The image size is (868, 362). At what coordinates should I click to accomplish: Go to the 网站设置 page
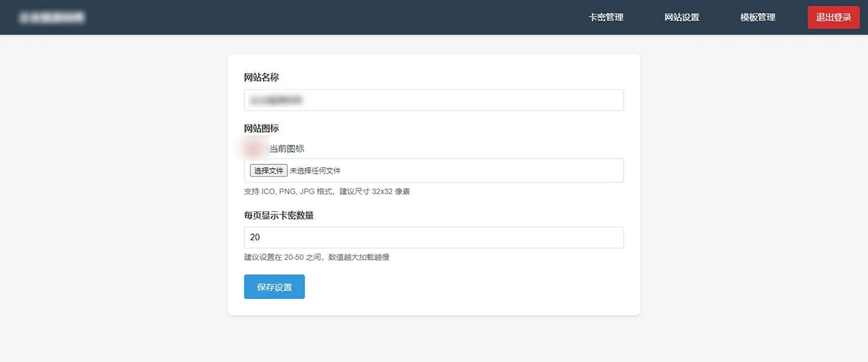(681, 17)
